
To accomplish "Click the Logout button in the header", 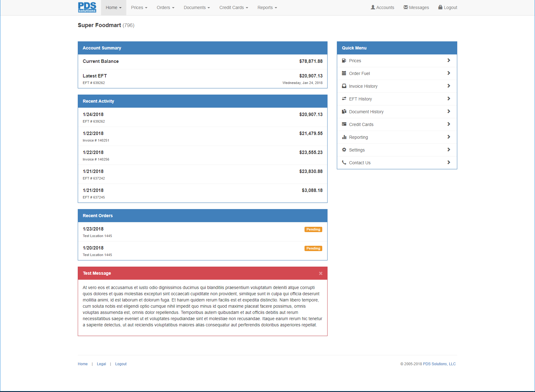I will (x=448, y=7).
